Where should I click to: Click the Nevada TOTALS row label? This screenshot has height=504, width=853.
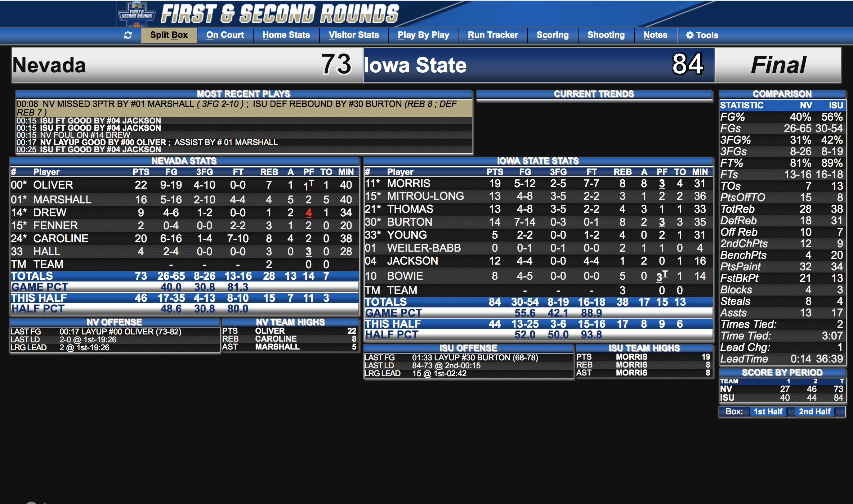point(32,276)
